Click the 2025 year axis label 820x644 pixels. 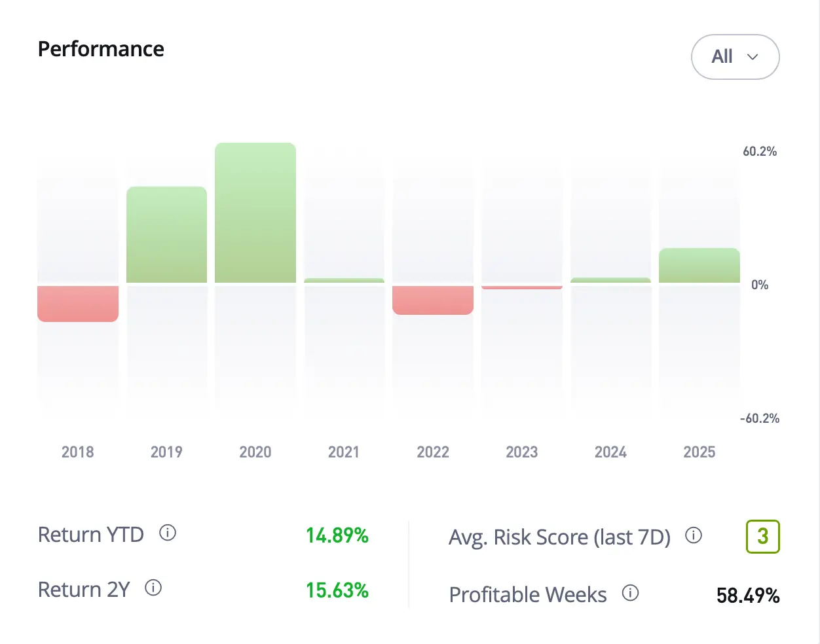pos(699,452)
